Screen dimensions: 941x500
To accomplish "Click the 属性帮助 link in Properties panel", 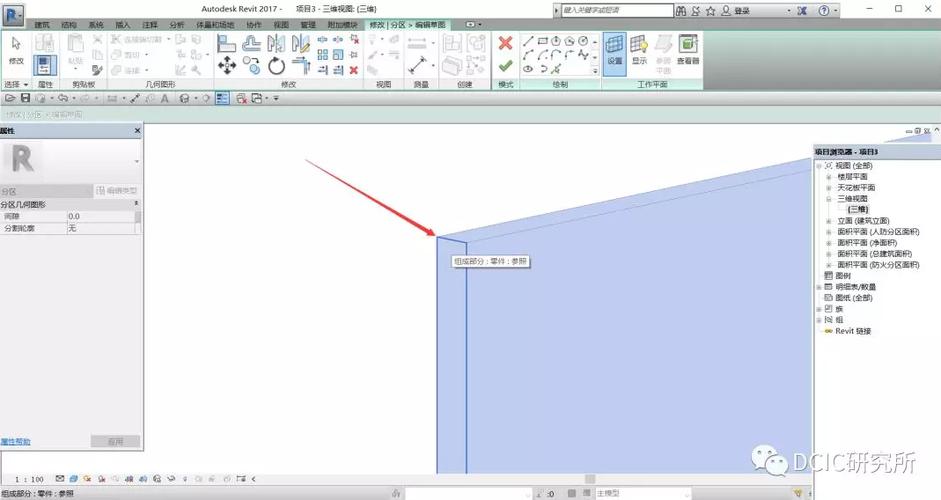I will click(15, 442).
